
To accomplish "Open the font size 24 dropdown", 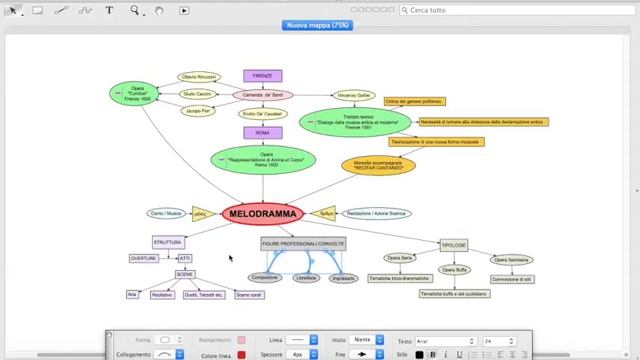I will coord(499,341).
